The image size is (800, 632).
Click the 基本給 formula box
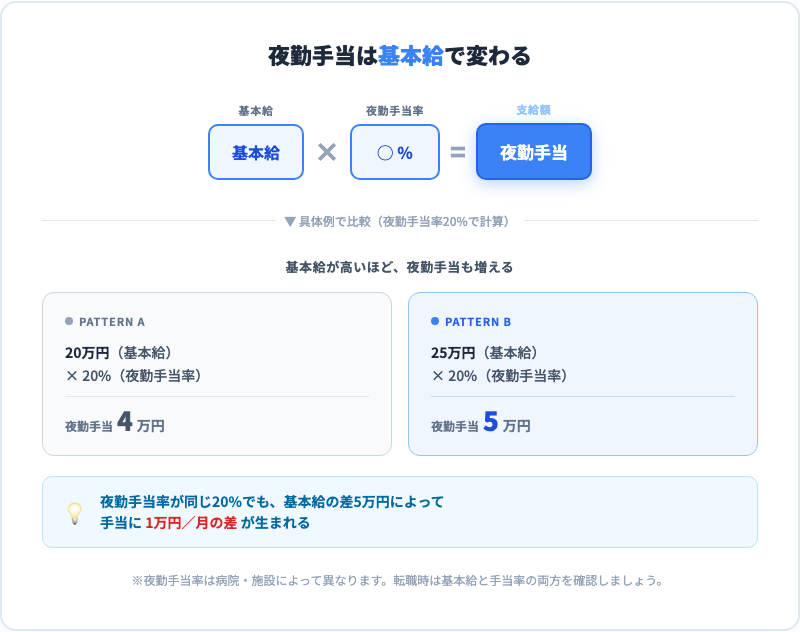point(256,152)
